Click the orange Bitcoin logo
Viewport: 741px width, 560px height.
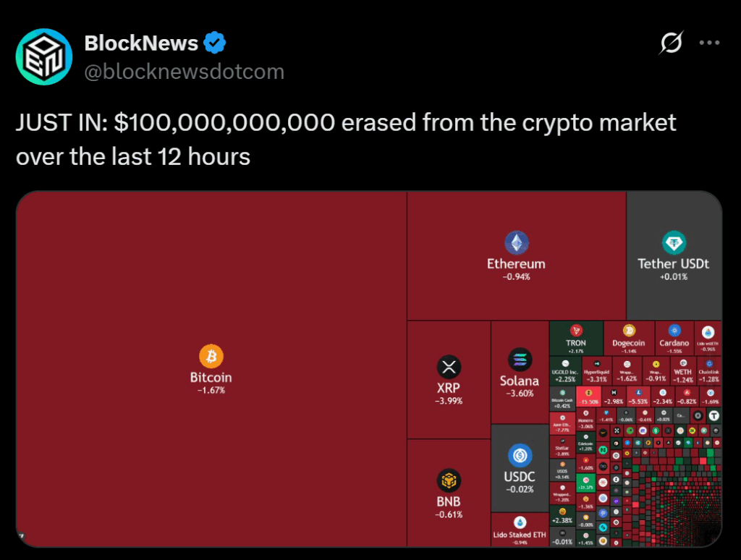point(211,356)
